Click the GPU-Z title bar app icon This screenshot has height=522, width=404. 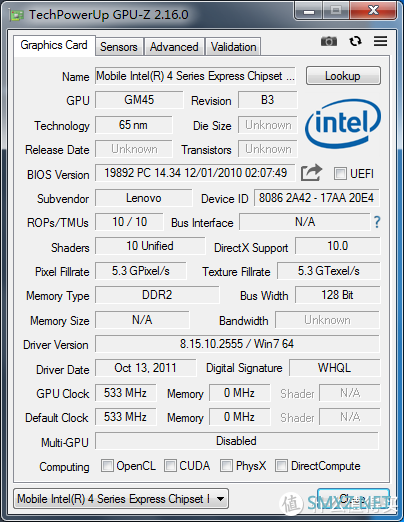pyautogui.click(x=17, y=15)
